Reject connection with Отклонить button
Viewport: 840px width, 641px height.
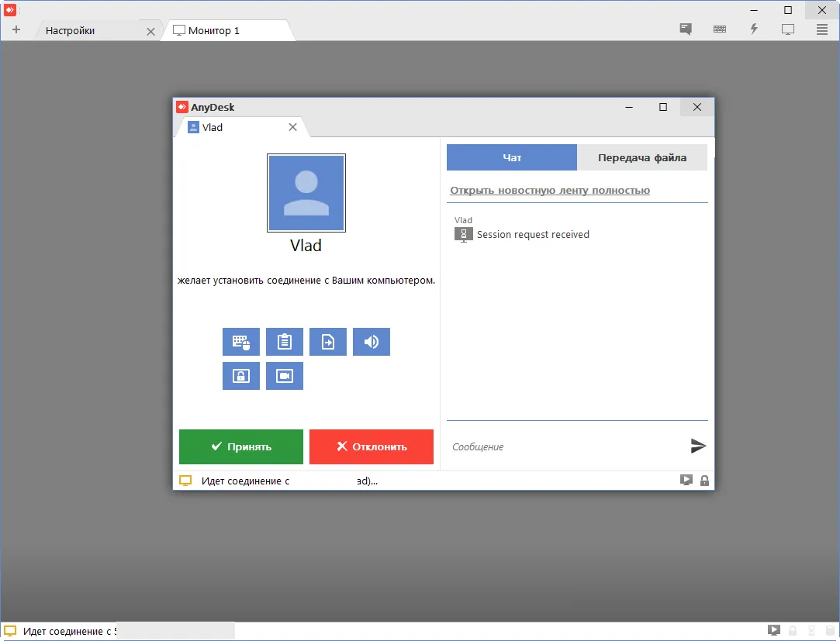point(371,446)
